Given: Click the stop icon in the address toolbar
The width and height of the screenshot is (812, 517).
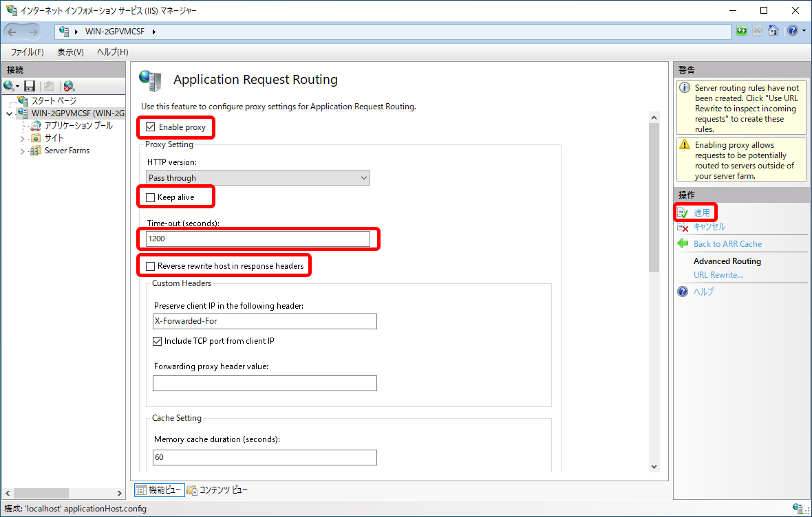Looking at the screenshot, I should click(758, 30).
